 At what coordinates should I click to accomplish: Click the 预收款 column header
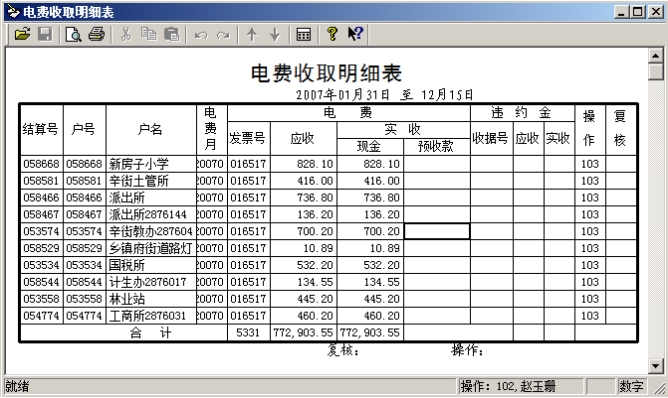pyautogui.click(x=436, y=147)
